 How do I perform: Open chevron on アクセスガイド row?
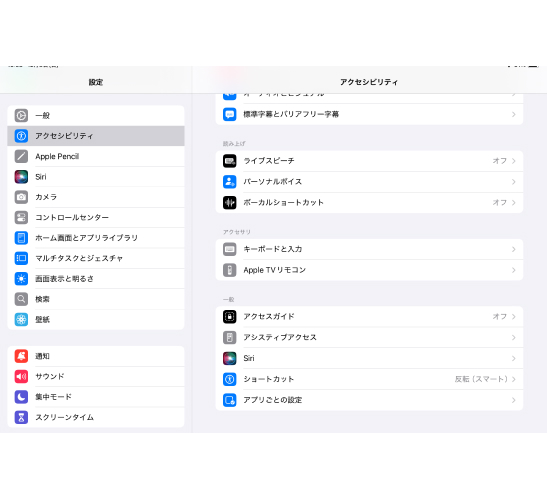click(x=514, y=316)
